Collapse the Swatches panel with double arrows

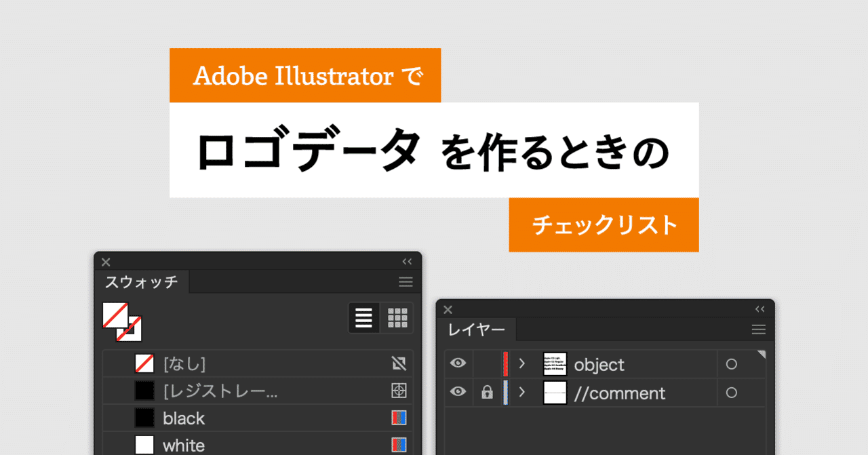407,262
